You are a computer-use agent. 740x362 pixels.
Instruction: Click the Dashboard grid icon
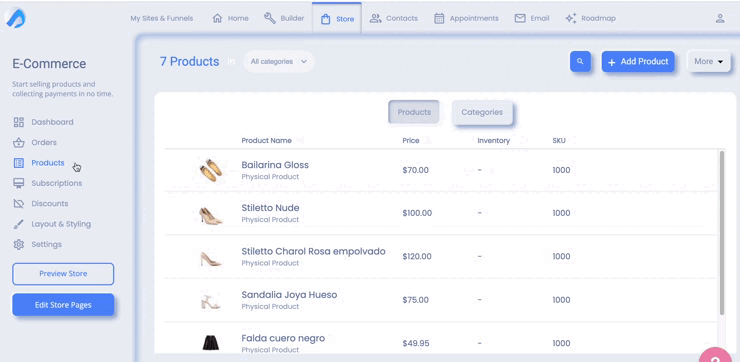[x=18, y=122]
